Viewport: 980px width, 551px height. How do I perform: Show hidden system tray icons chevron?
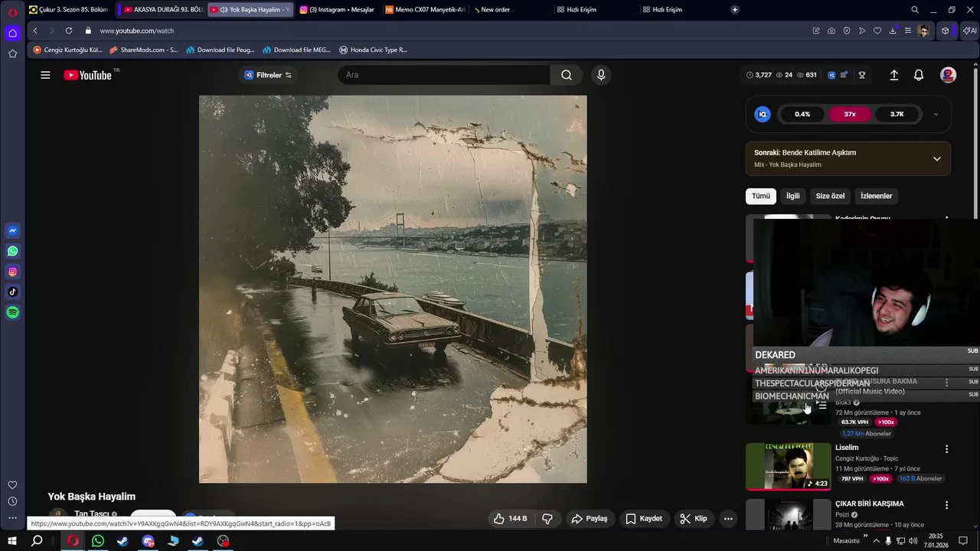pyautogui.click(x=876, y=541)
